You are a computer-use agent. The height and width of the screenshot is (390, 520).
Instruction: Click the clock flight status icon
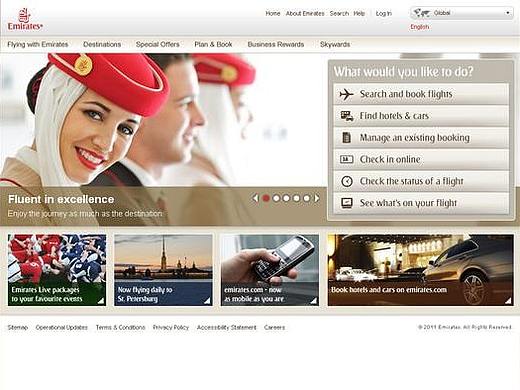(x=347, y=181)
